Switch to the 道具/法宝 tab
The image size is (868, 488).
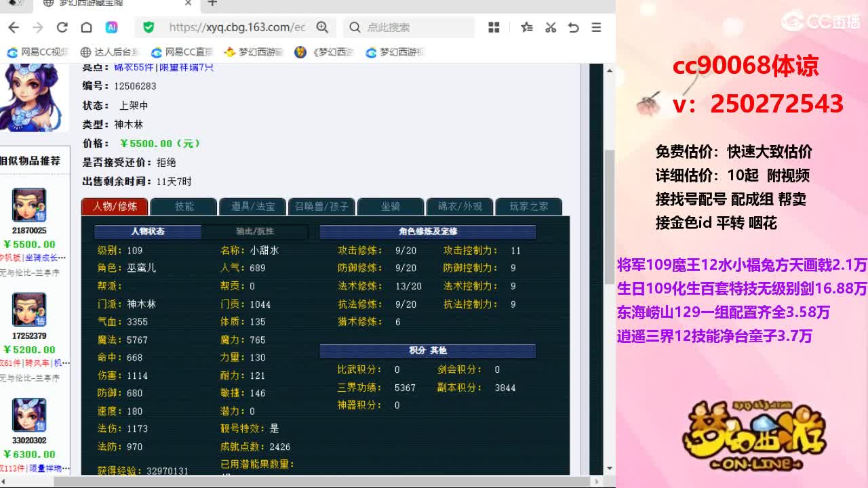(x=253, y=207)
